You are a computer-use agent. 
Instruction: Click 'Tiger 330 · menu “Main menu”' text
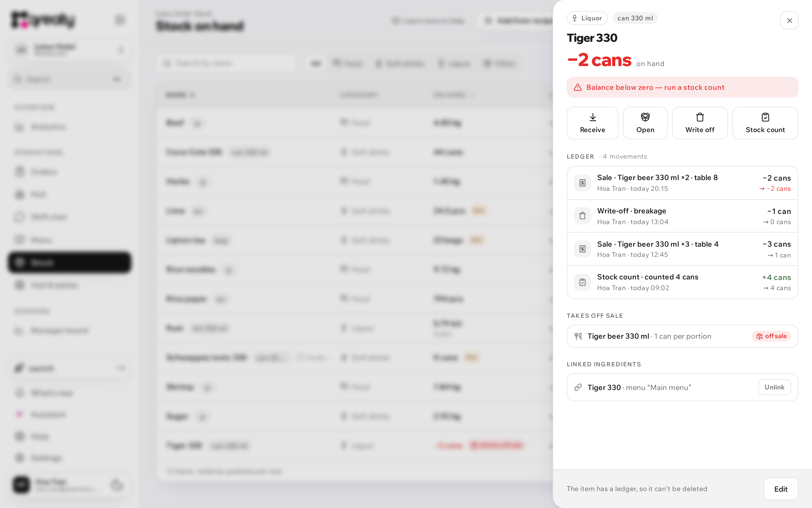click(639, 387)
